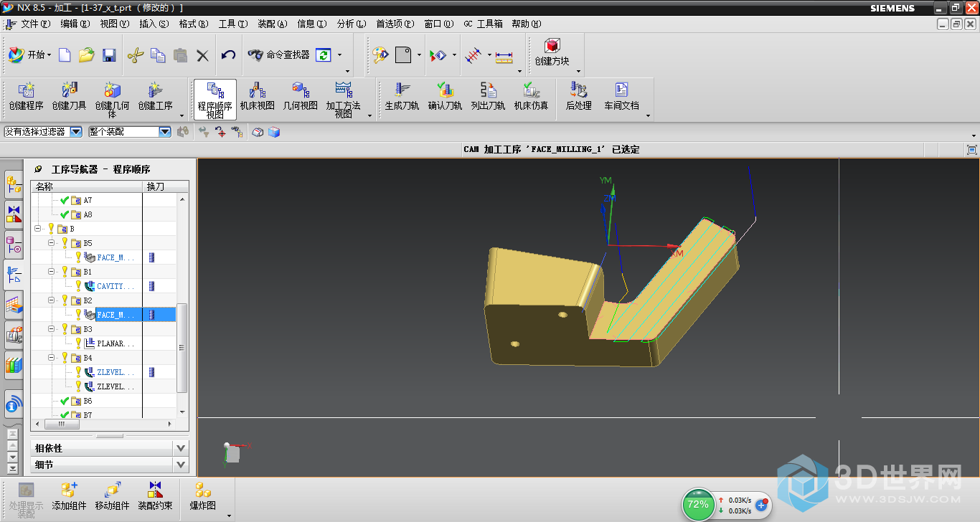Open the 分析 Analysis menu
Viewport: 980px width, 522px height.
(352, 24)
